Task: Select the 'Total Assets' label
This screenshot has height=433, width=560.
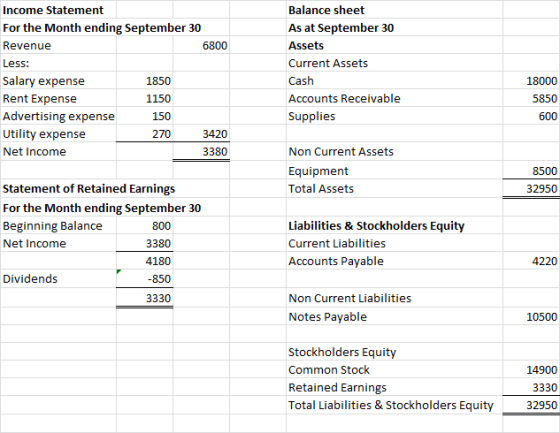Action: click(321, 189)
